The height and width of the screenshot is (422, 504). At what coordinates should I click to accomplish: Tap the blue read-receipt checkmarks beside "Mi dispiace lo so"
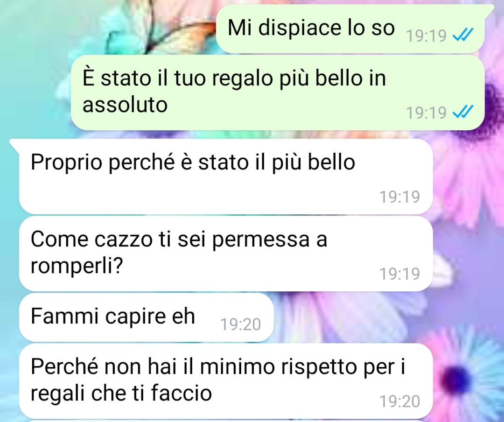coord(462,35)
